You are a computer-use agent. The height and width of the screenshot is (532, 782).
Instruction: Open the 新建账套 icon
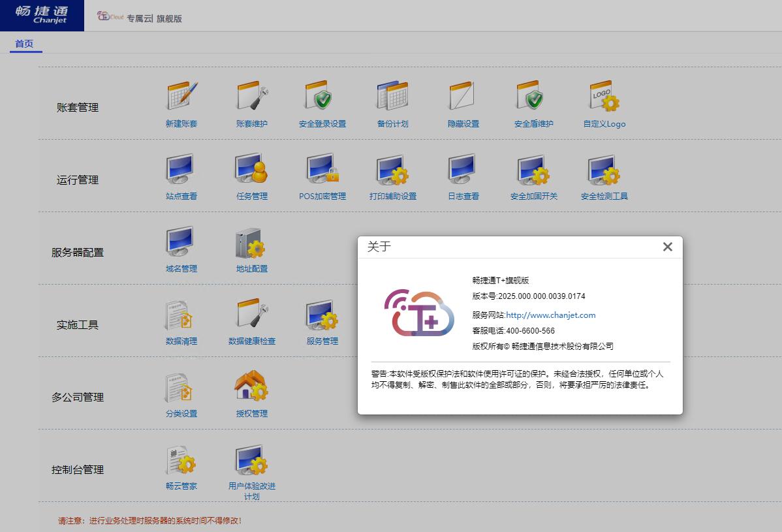[x=181, y=96]
